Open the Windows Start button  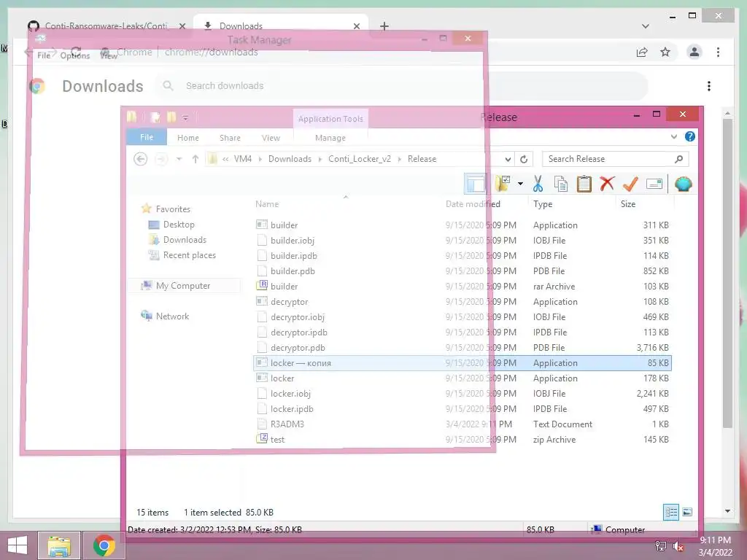click(x=18, y=545)
